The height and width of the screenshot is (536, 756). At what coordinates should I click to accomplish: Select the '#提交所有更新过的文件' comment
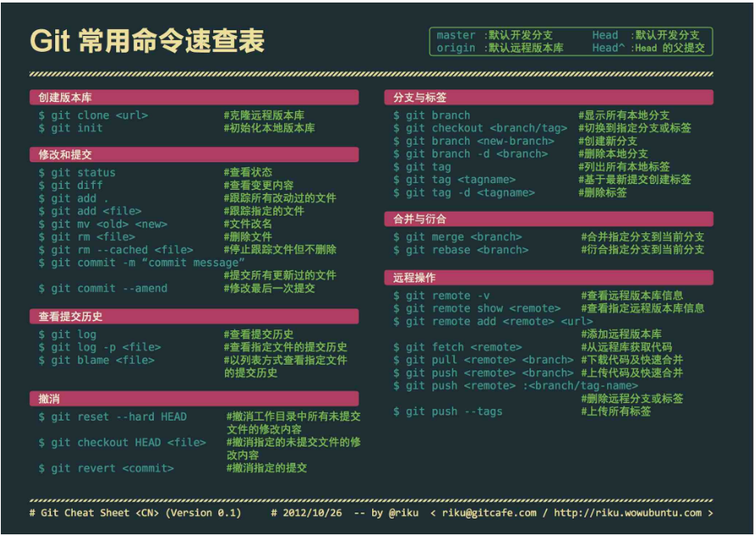point(279,276)
